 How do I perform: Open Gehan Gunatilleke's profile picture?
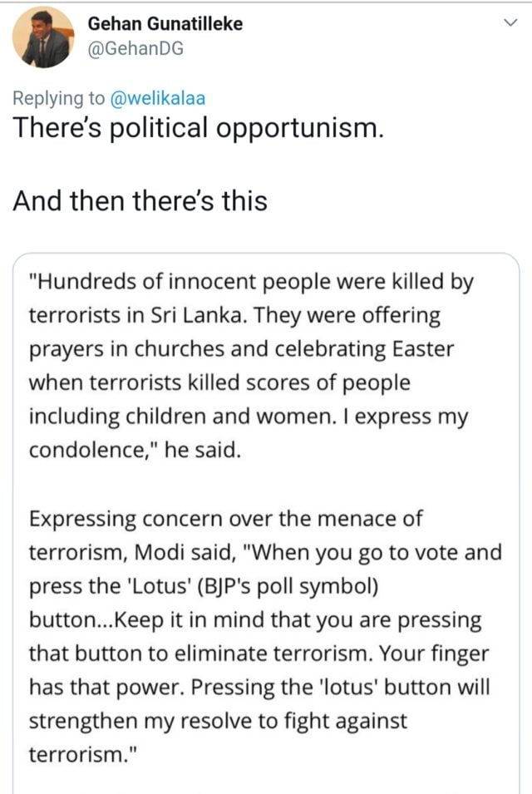[43, 37]
